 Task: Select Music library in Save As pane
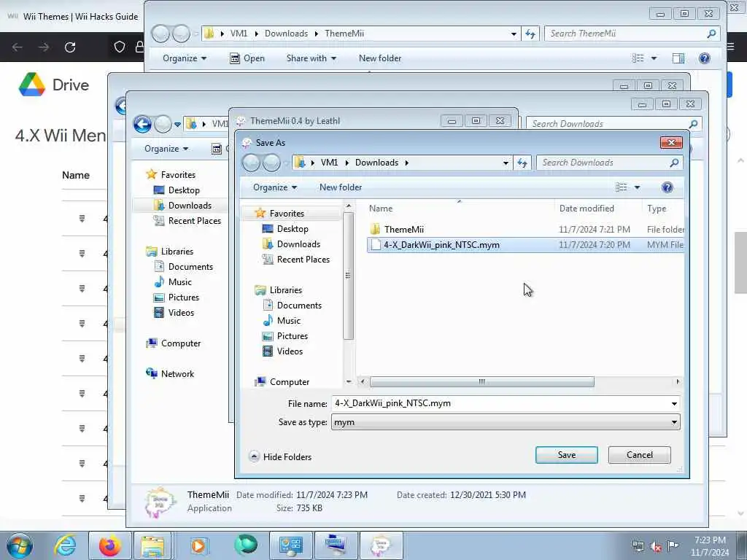pos(289,321)
